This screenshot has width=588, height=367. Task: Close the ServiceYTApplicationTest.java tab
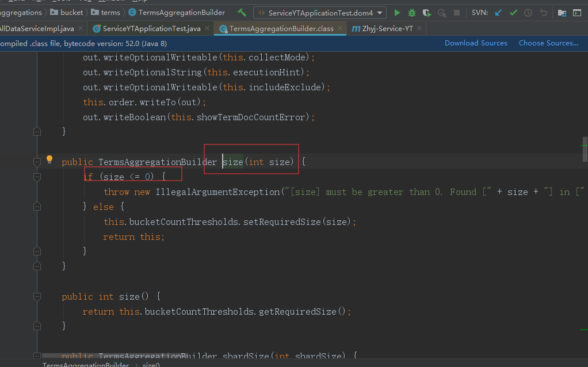coord(207,29)
